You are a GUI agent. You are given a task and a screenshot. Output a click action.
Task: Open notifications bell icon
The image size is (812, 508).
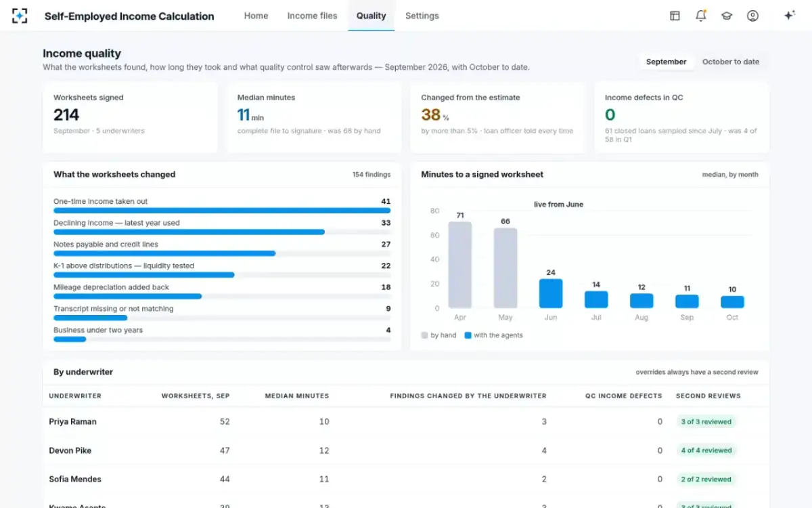pyautogui.click(x=701, y=16)
